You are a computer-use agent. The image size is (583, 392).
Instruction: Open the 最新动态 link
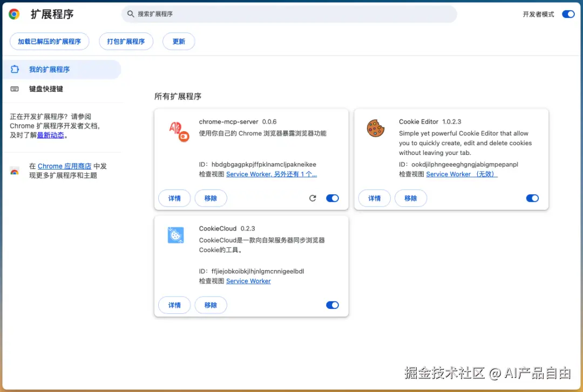coord(51,135)
